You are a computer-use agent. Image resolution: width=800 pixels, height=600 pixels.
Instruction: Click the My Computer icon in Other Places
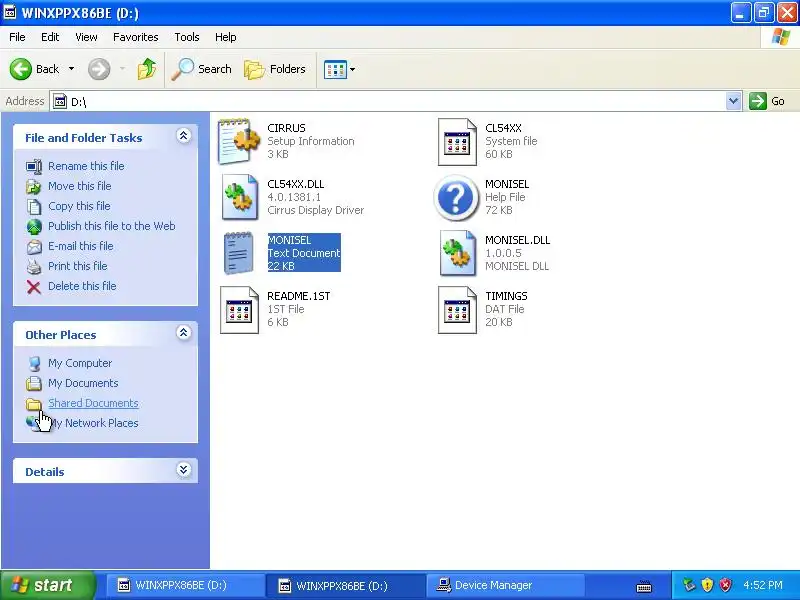(x=34, y=363)
